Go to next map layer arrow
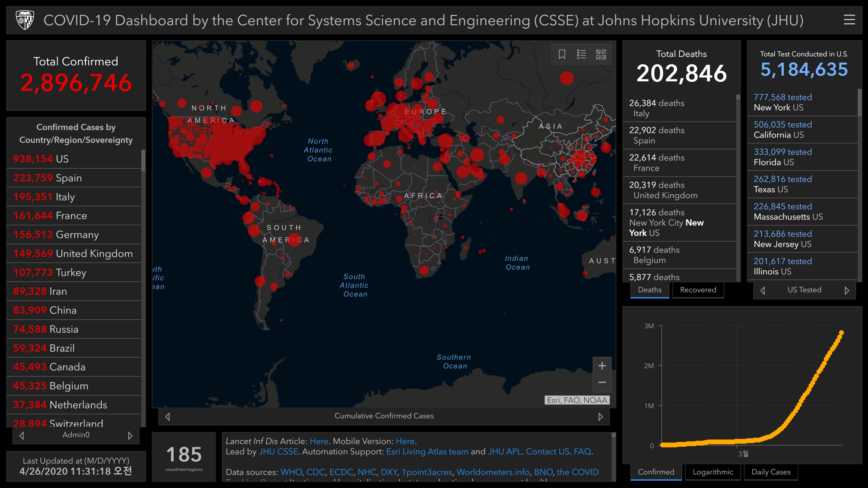 pyautogui.click(x=601, y=417)
